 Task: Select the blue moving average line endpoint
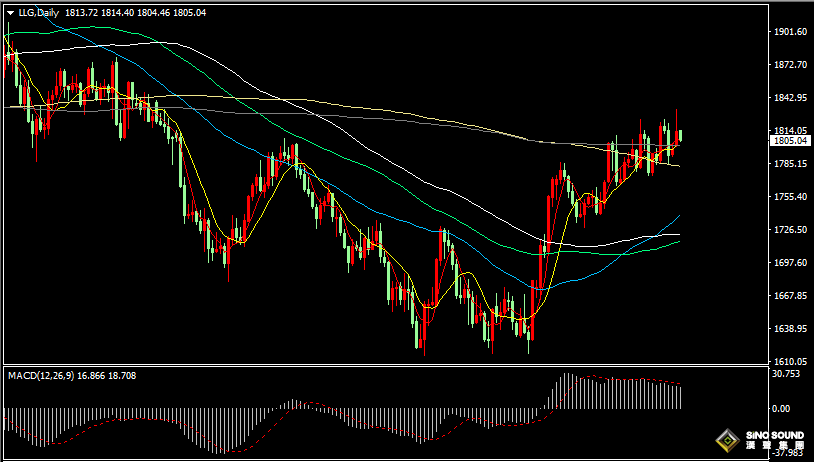tap(679, 215)
